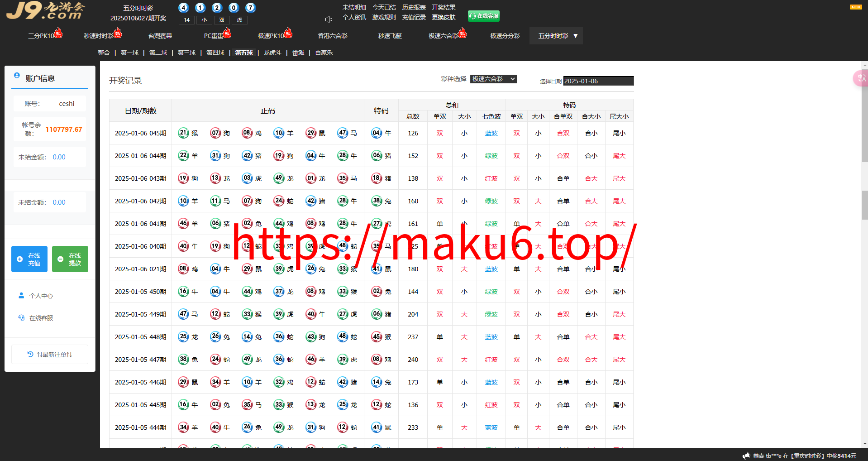This screenshot has height=461, width=868.
Task: Select 极速分分彩 game tab
Action: [505, 36]
